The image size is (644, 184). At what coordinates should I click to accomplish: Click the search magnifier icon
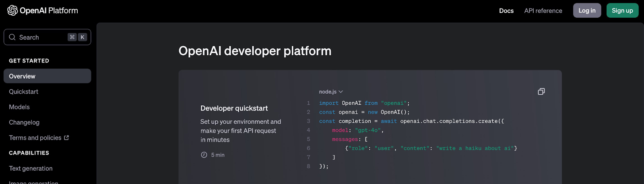12,37
